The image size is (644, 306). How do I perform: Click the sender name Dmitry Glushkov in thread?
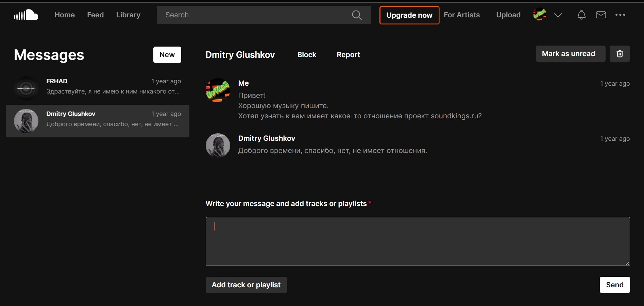(267, 138)
